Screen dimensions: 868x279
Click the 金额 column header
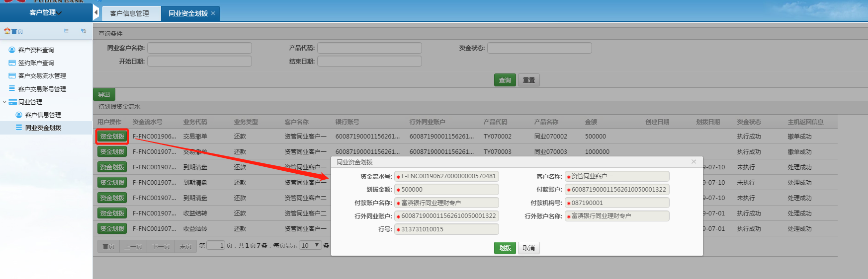coord(591,122)
